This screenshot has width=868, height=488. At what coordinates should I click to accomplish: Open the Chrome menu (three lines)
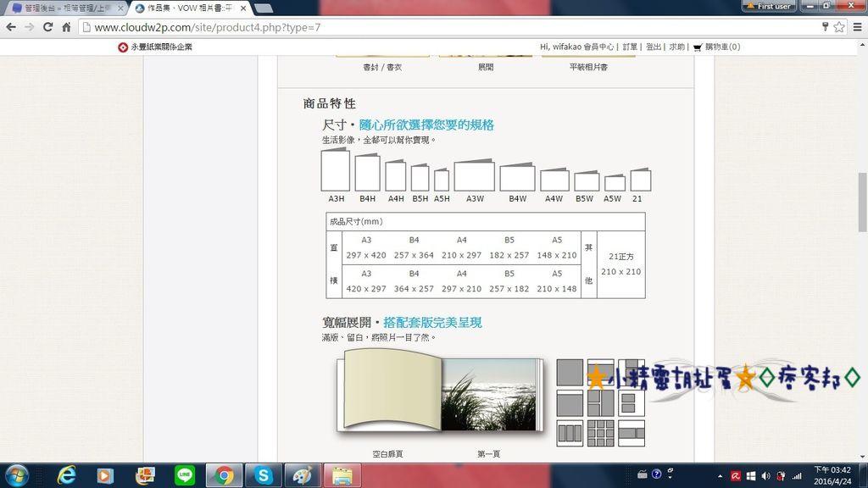point(858,27)
